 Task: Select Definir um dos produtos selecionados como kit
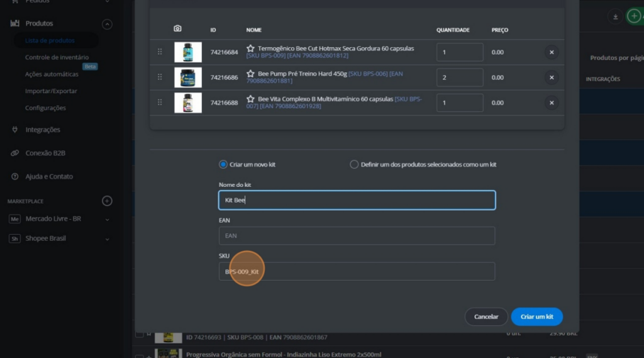[354, 164]
